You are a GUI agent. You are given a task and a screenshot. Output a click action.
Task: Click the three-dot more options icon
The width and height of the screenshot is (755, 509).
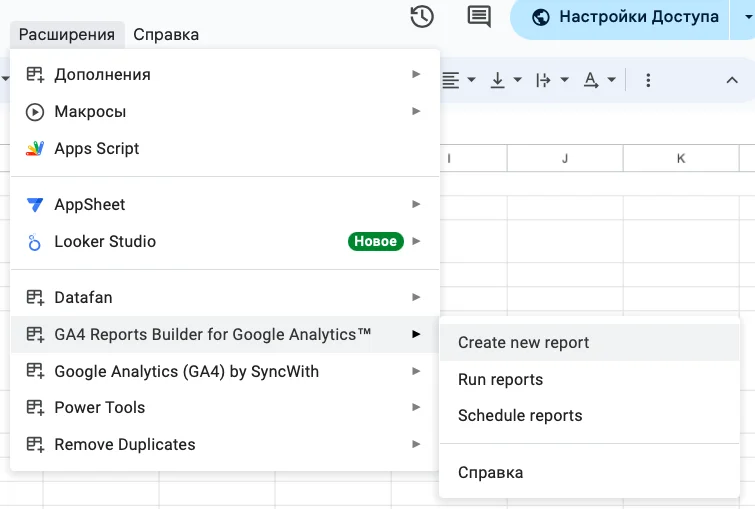[x=648, y=80]
